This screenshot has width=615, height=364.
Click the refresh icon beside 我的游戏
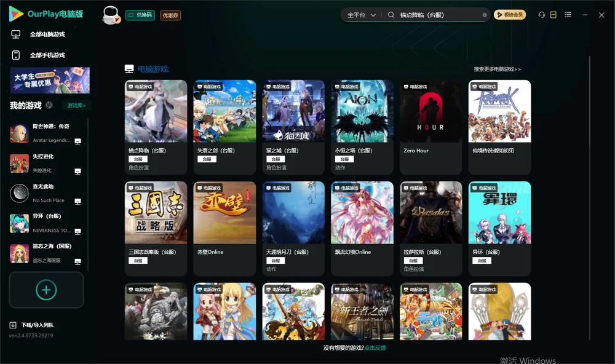(49, 105)
